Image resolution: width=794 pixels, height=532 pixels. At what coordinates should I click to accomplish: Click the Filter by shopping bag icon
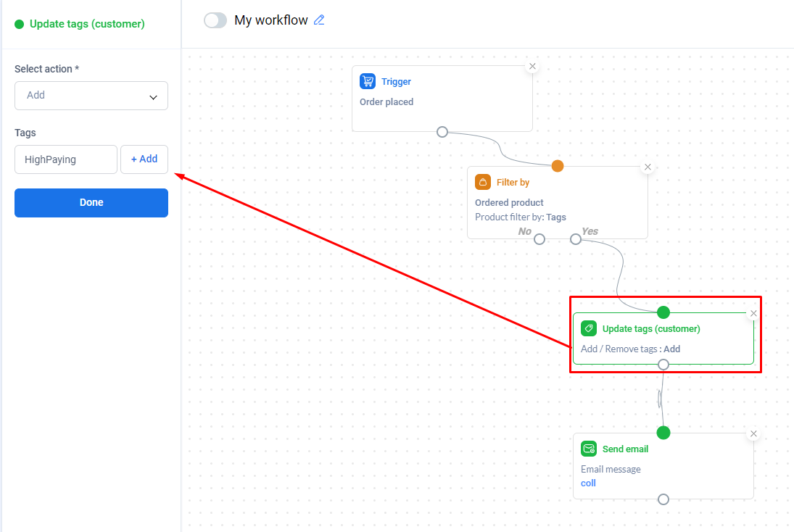pyautogui.click(x=483, y=182)
